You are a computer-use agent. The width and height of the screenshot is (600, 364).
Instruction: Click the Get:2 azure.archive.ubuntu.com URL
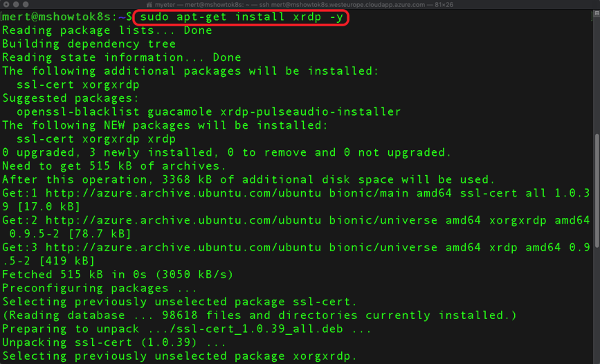[x=183, y=220]
